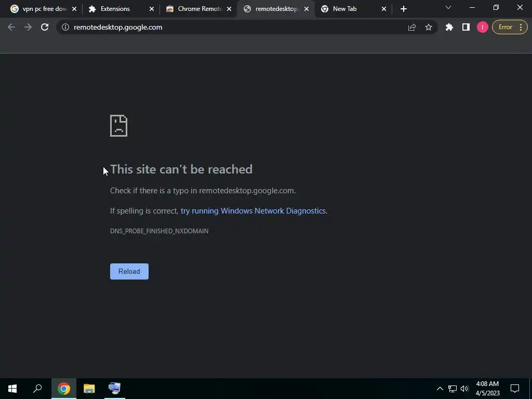Viewport: 532px width, 399px height.
Task: Click the sad page error icon
Action: (119, 126)
